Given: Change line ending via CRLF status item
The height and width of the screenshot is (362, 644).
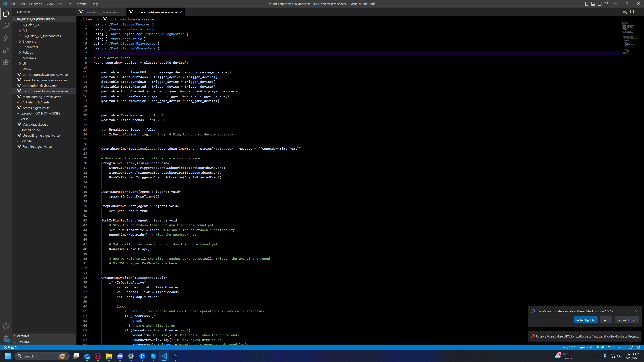Looking at the screenshot, I should point(611,347).
